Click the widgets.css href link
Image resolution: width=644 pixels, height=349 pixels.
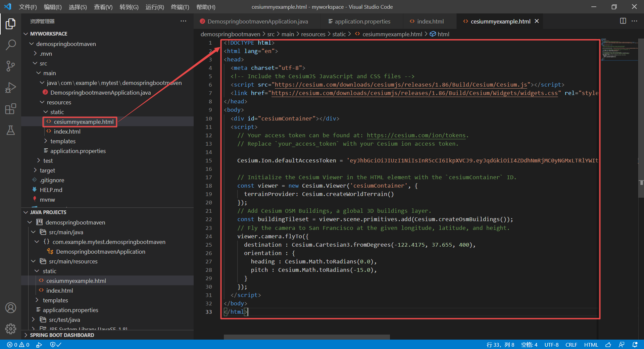point(414,93)
